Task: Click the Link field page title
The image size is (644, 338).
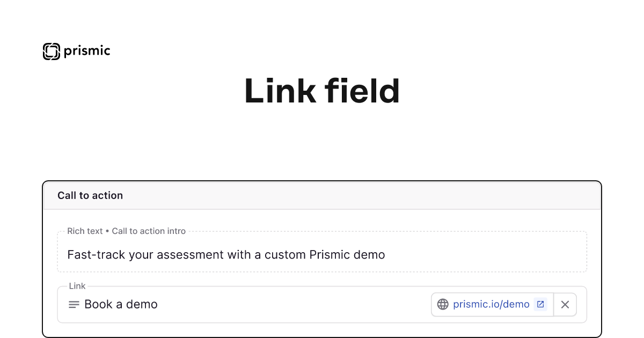Action: click(x=322, y=91)
